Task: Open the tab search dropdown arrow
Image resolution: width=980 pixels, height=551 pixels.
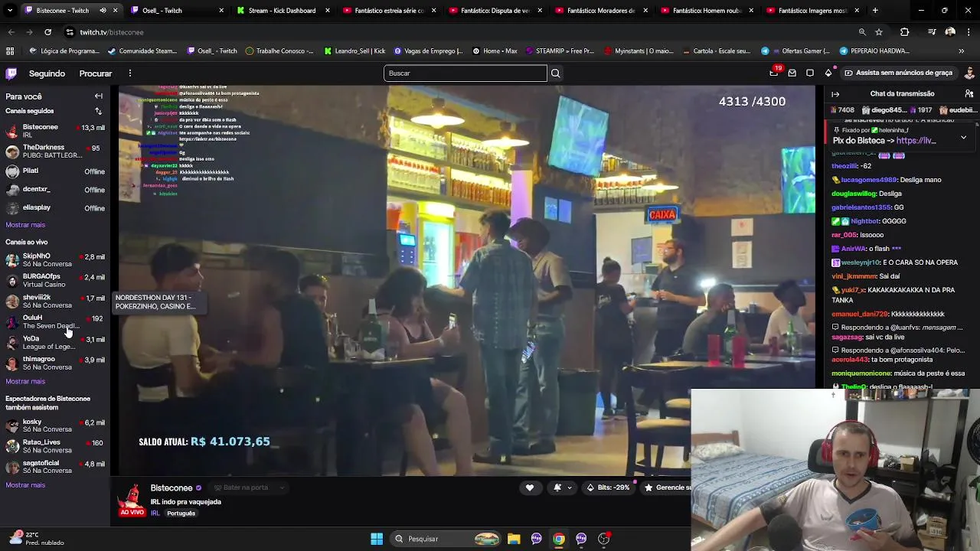Action: (11, 11)
